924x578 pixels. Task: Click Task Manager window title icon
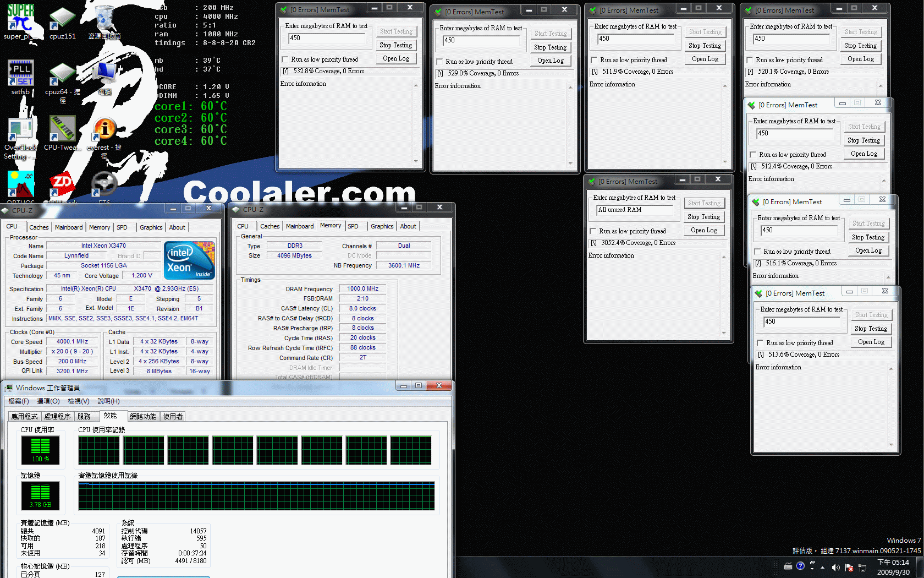click(9, 388)
